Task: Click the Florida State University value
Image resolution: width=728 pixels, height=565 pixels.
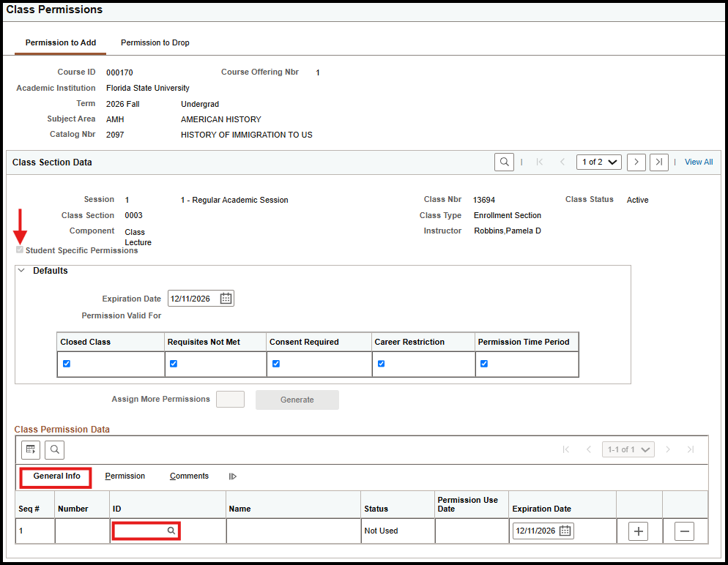Action: pyautogui.click(x=148, y=88)
